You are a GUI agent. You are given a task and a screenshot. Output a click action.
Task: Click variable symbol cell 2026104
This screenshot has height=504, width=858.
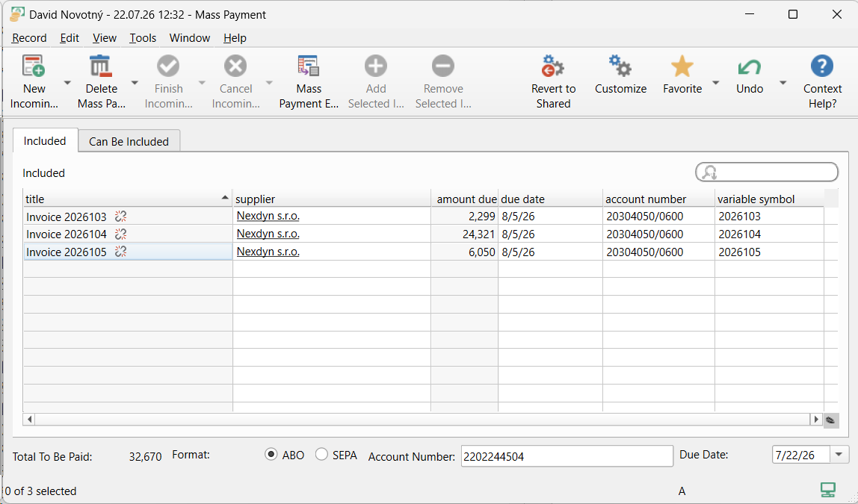(x=769, y=234)
